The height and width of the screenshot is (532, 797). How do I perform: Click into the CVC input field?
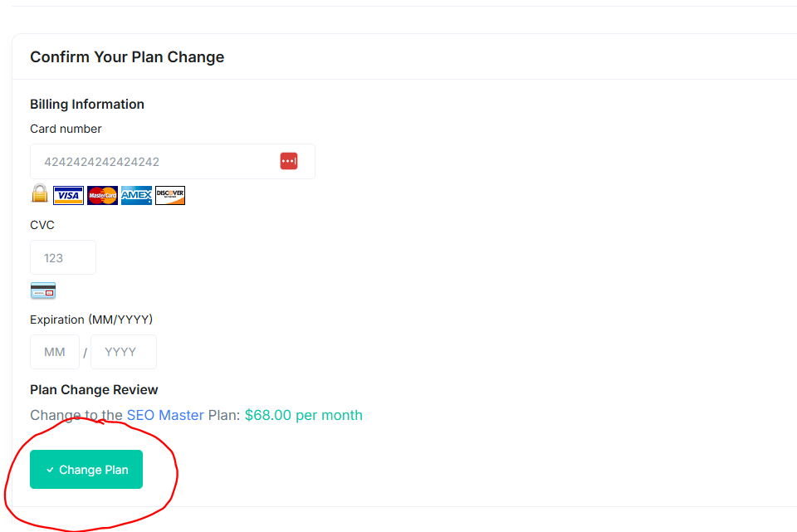point(63,257)
